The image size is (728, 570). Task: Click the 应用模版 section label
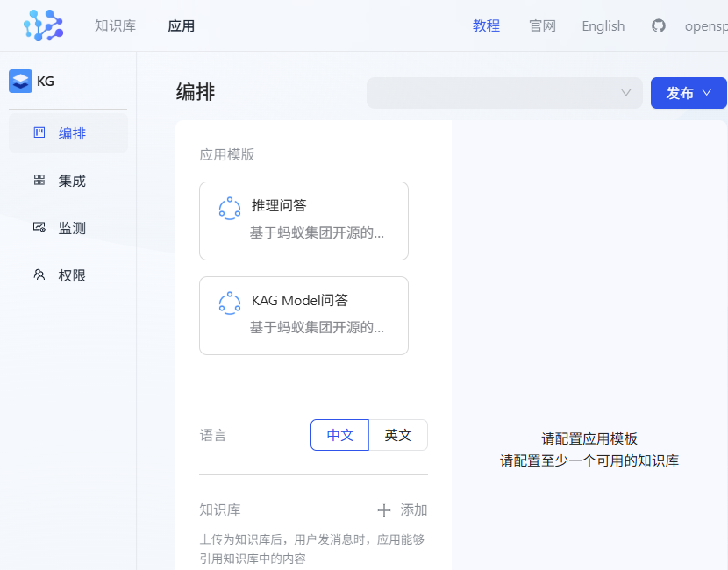[x=227, y=154]
